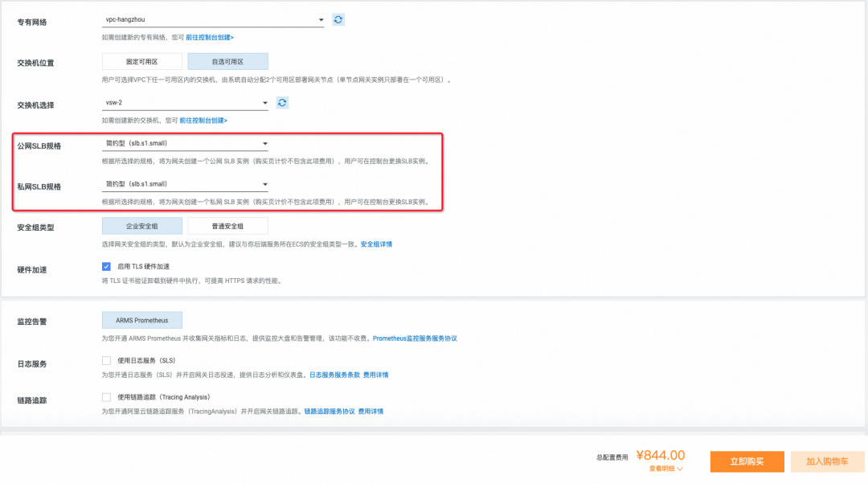Select 固定可用区 switch location

click(x=142, y=61)
